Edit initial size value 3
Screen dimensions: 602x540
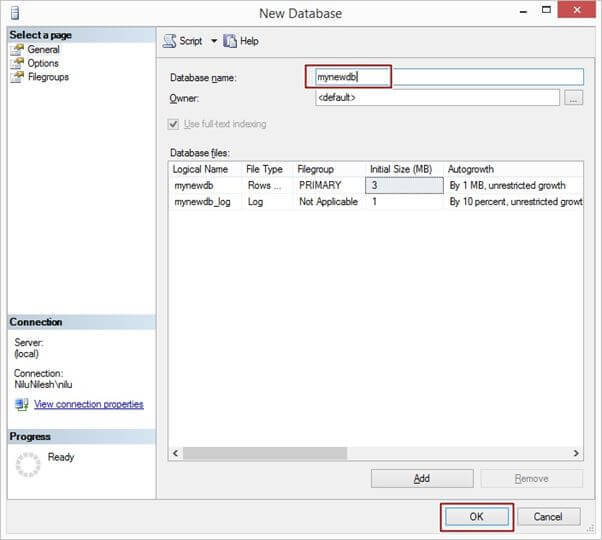coord(404,185)
